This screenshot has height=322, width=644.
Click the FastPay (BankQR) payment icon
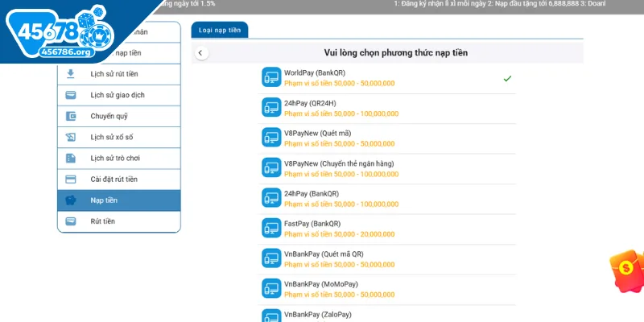[x=271, y=228]
